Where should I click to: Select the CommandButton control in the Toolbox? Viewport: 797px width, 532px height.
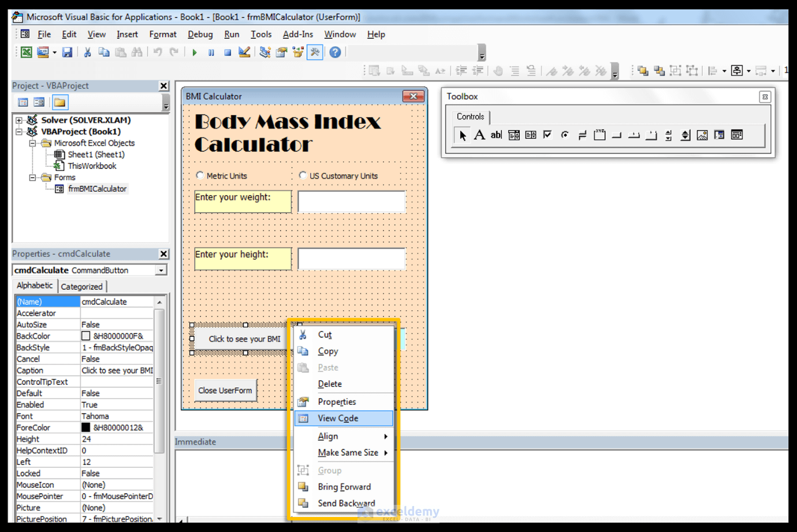coord(616,135)
